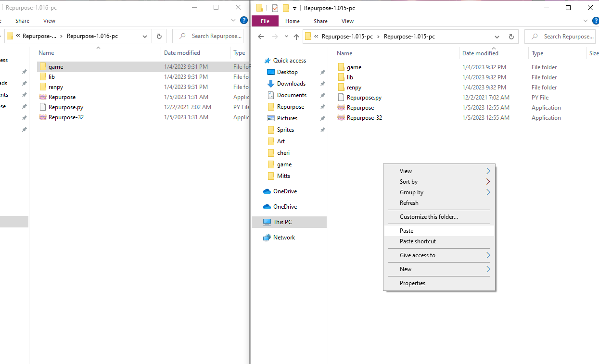599x364 pixels.
Task: Open Recent locations dropdown beside the Forward arrow
Action: (286, 37)
